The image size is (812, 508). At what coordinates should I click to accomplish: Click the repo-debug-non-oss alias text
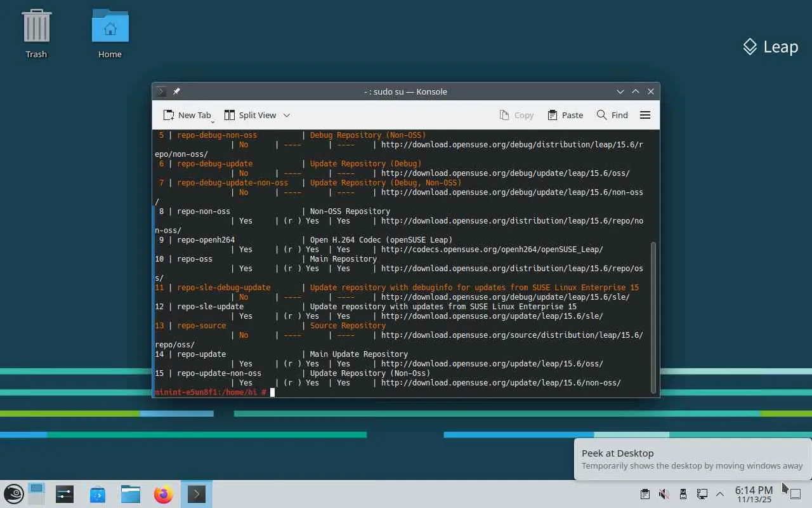(x=217, y=135)
